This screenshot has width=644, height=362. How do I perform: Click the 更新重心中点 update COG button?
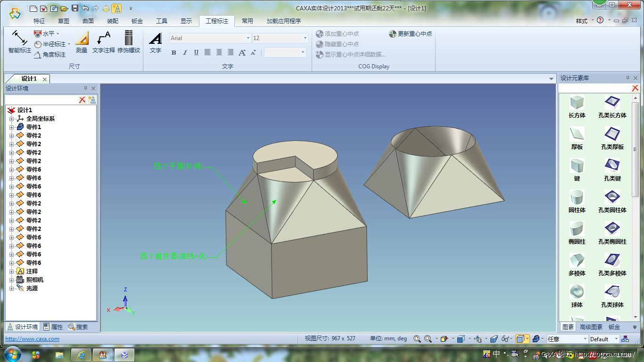[x=410, y=34]
